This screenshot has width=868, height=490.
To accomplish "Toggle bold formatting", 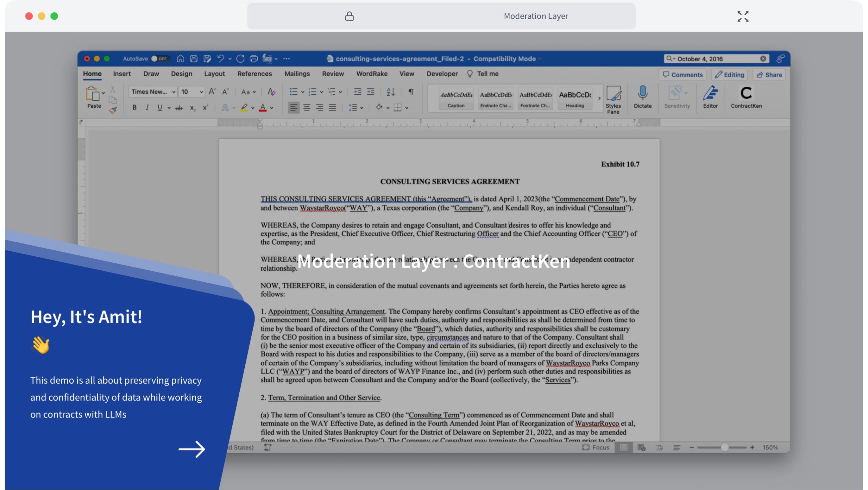I will (134, 107).
